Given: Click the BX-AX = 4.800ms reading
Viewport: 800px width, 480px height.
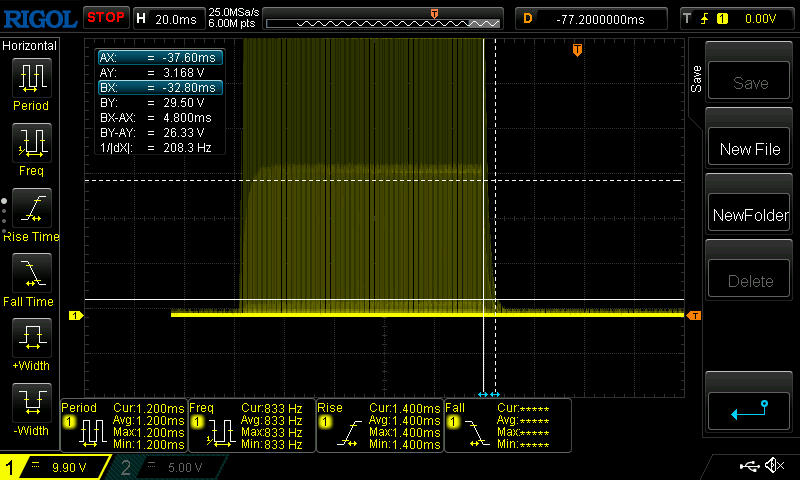Looking at the screenshot, I should (x=156, y=118).
